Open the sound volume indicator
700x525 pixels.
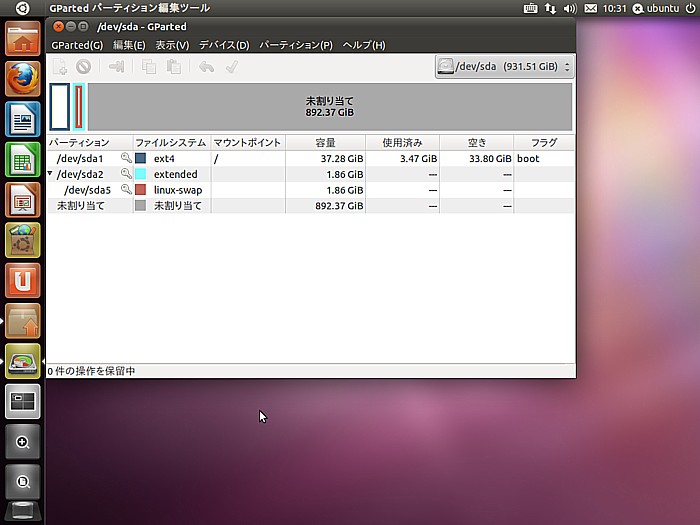coord(570,8)
